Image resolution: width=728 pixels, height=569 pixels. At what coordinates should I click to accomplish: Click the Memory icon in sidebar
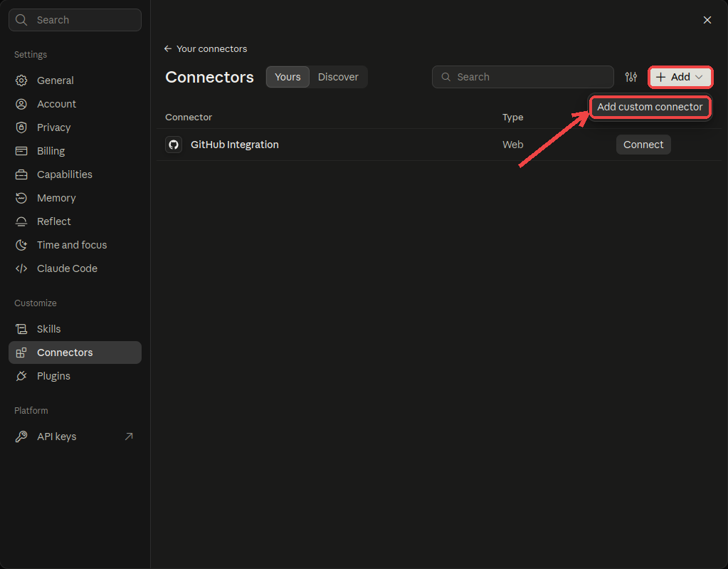point(21,198)
